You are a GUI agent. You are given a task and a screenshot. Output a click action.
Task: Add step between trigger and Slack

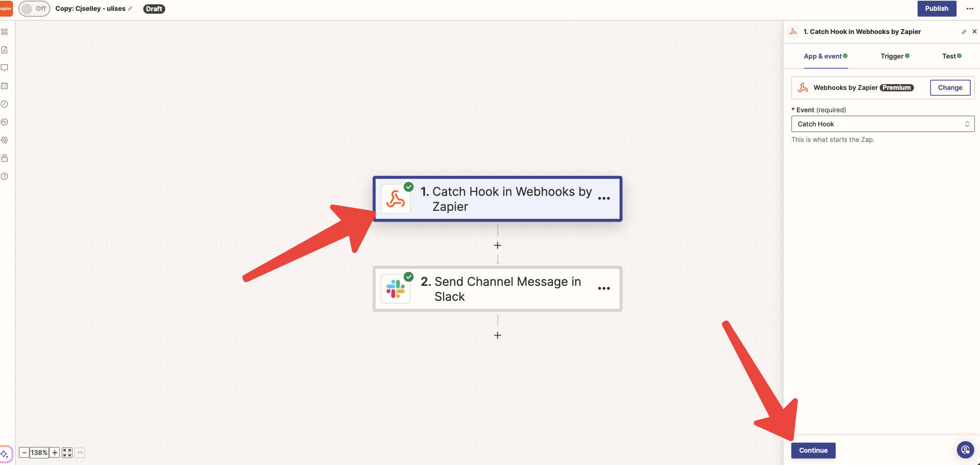(x=497, y=245)
